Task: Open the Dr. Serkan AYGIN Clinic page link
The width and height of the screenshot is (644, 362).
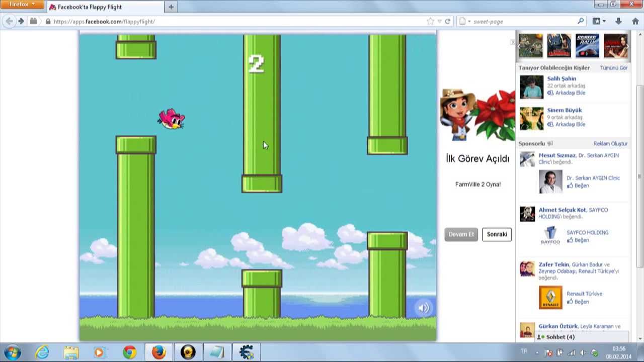Action: point(593,178)
